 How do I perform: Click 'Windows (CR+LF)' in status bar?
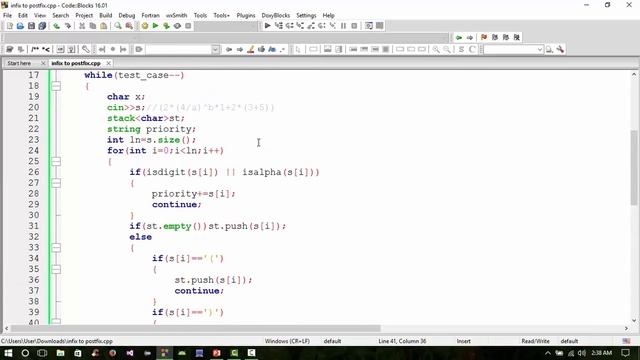(287, 341)
